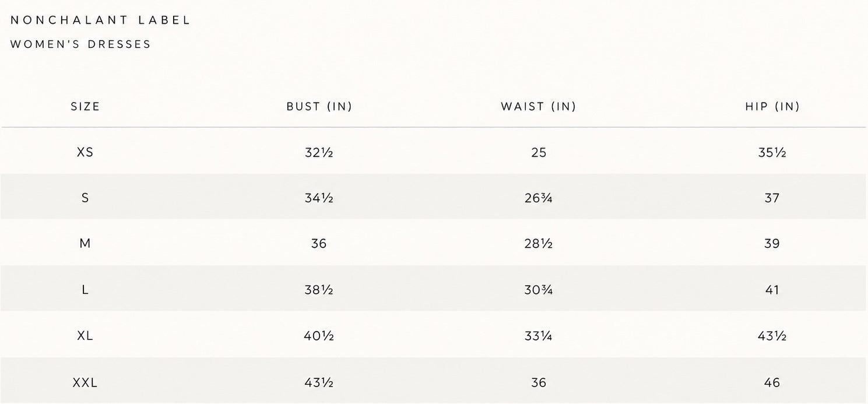Click the SIZE column header

pos(85,107)
